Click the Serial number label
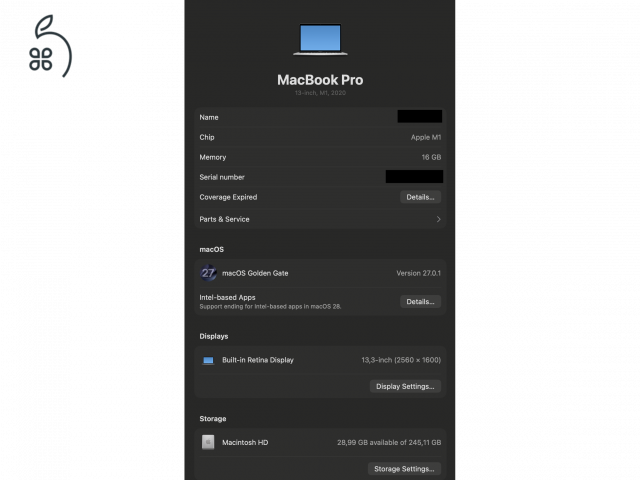The height and width of the screenshot is (480, 640). (x=222, y=177)
